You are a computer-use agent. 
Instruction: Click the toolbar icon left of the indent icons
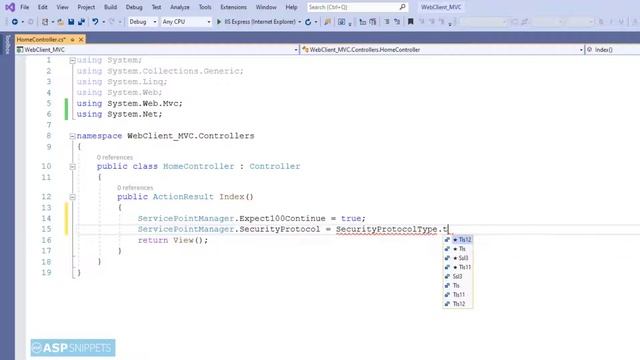pos(342,22)
